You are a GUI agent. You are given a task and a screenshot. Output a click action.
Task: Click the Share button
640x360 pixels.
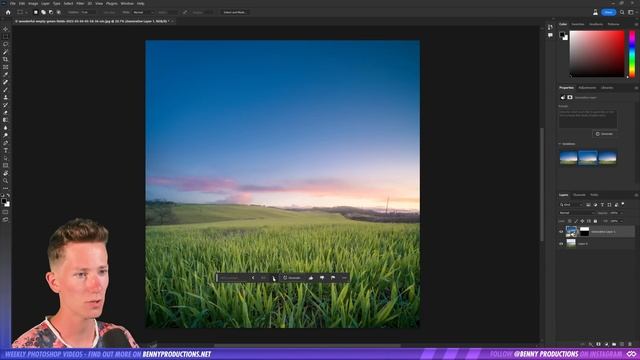(x=609, y=12)
